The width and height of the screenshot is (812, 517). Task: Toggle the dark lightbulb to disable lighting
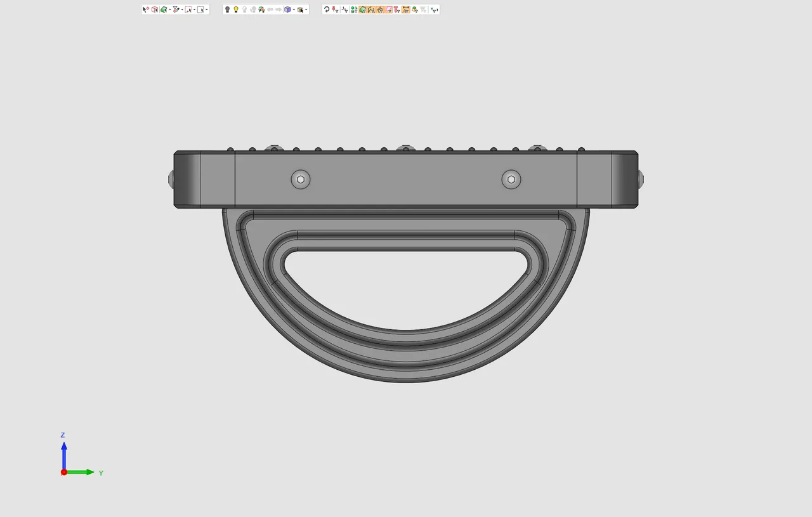click(227, 9)
